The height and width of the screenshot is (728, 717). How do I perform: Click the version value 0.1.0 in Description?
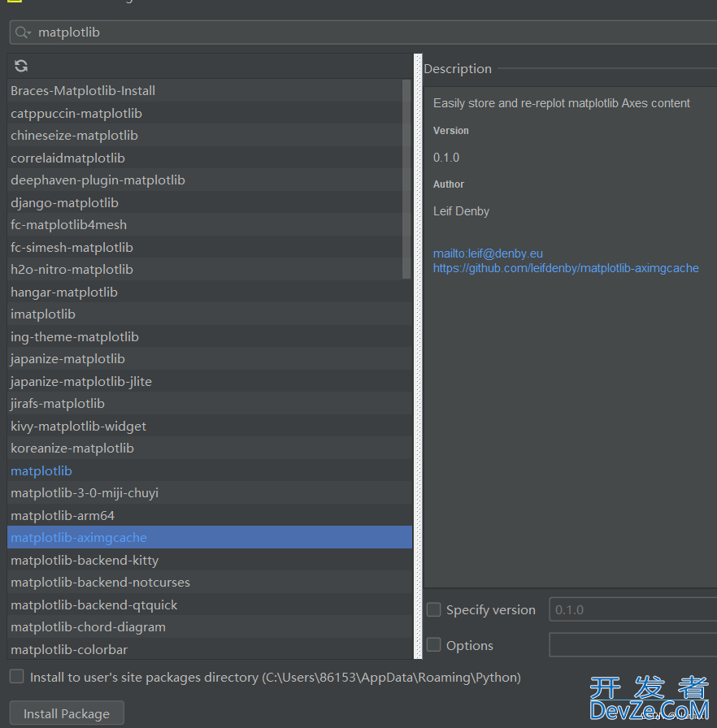(x=446, y=158)
